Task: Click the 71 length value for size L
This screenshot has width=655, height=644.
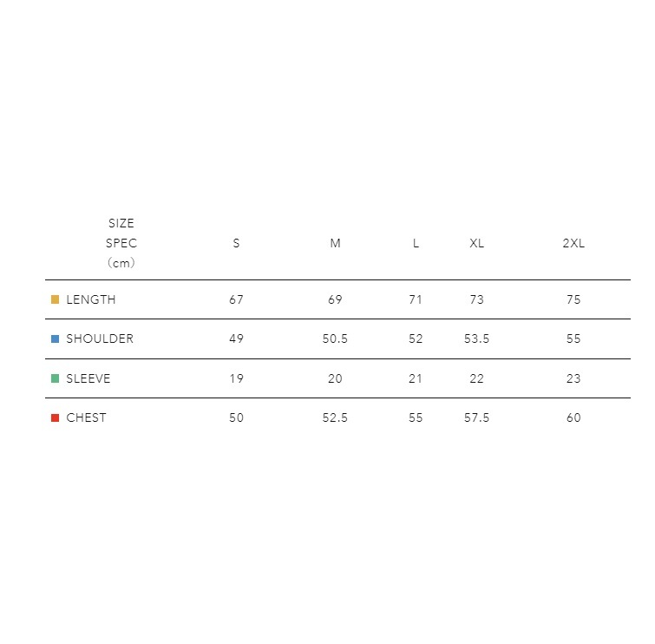Action: 416,299
